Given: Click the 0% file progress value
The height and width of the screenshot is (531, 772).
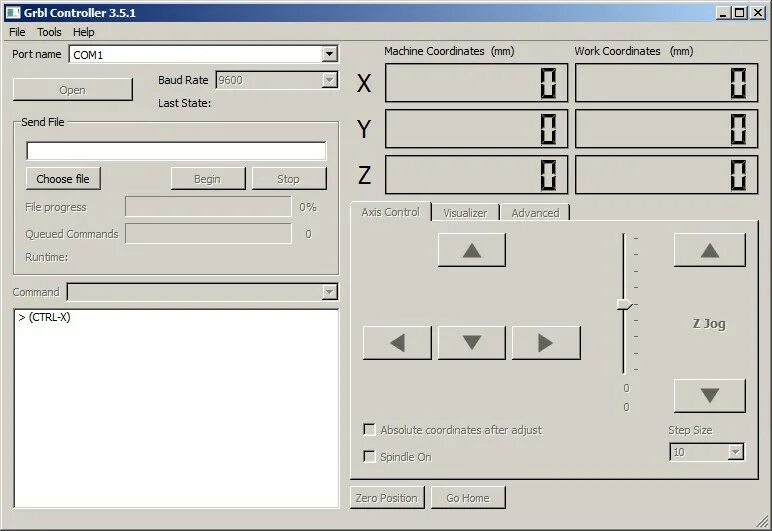Looking at the screenshot, I should pyautogui.click(x=308, y=207).
